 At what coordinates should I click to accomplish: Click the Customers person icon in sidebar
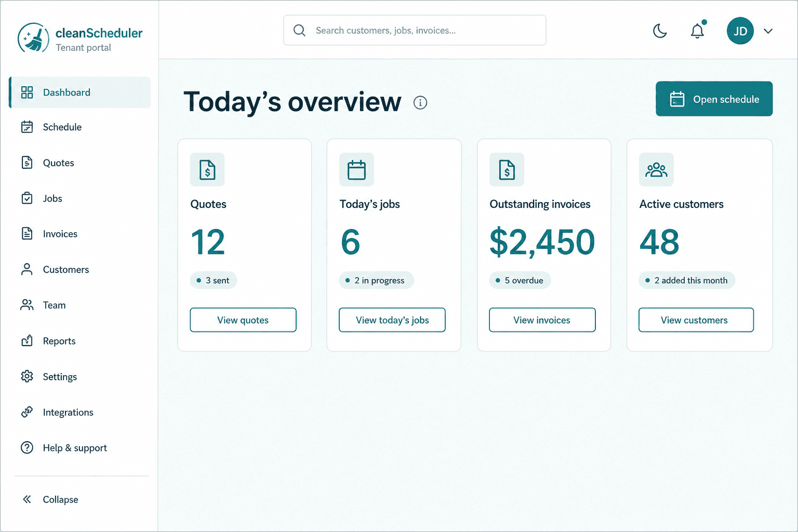tap(27, 269)
